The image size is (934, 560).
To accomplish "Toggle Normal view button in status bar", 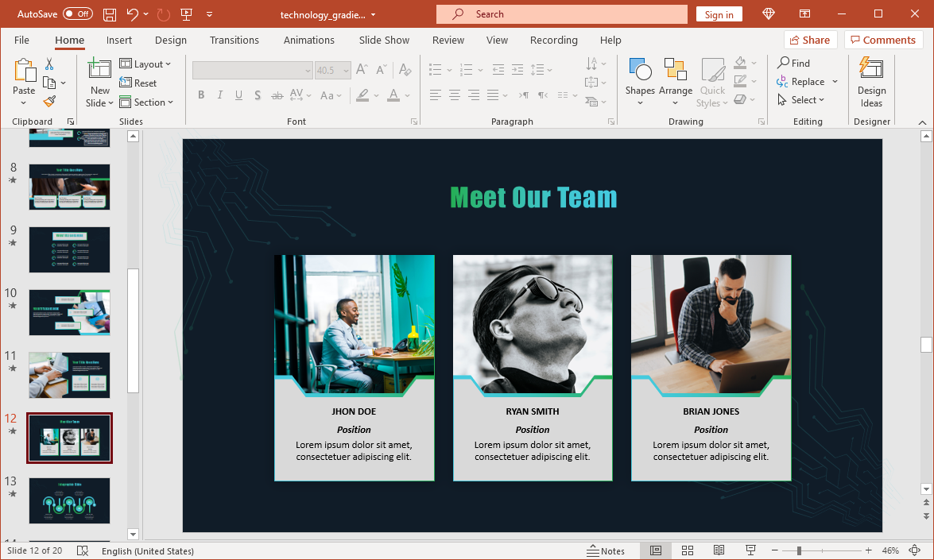I will pyautogui.click(x=656, y=550).
